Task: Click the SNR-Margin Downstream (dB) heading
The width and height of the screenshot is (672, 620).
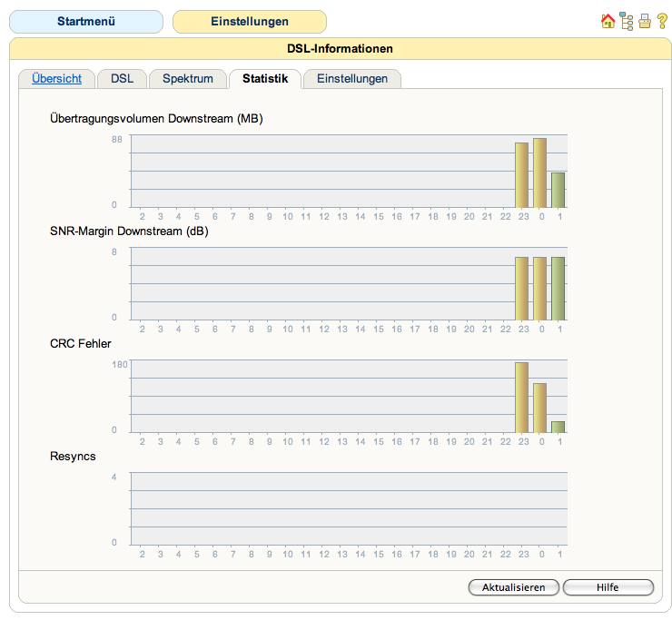Action: (x=129, y=231)
